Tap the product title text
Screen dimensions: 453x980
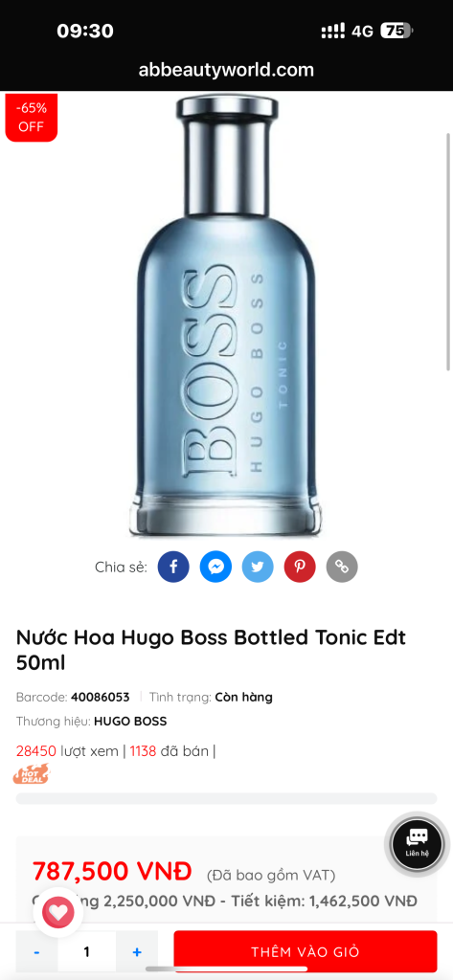(x=211, y=650)
